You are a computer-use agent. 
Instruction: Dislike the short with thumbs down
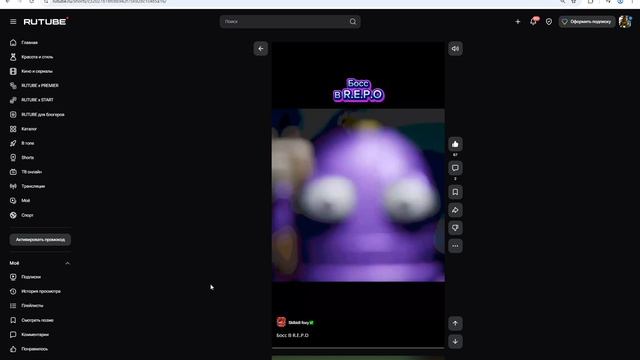(455, 228)
